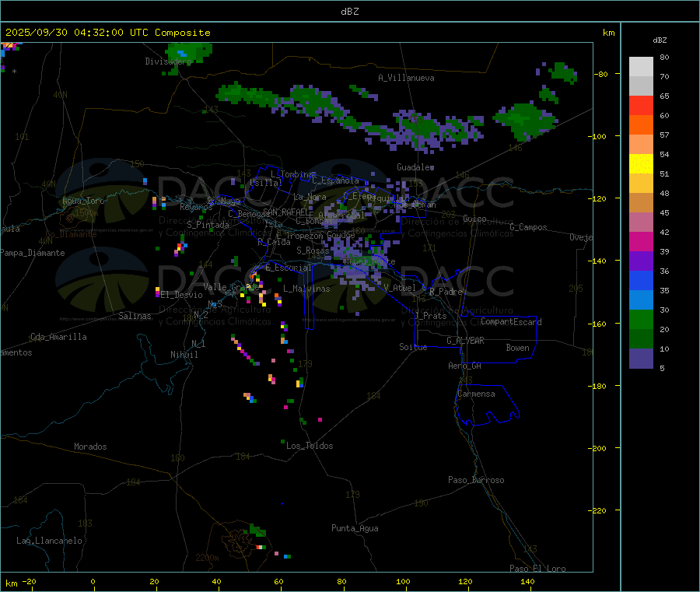The height and width of the screenshot is (592, 700).
Task: Click the bright green 30-20 dBZ legend swatch
Action: coord(641,319)
